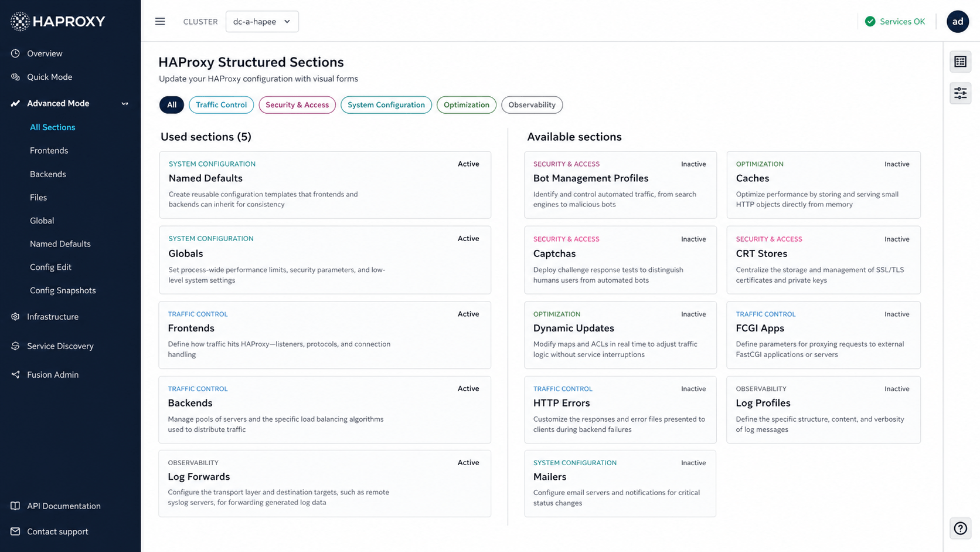The width and height of the screenshot is (980, 552).
Task: Click the 'Available sections' heading
Action: point(574,137)
